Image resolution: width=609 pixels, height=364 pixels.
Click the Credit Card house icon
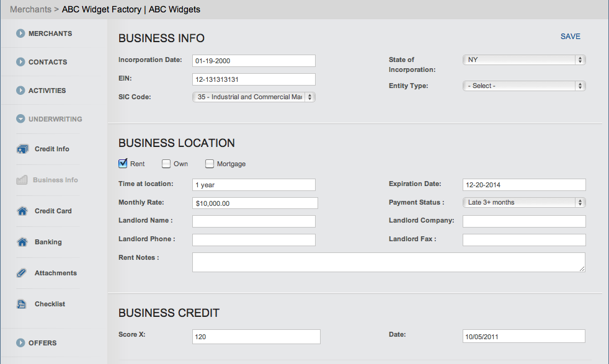pyautogui.click(x=22, y=211)
